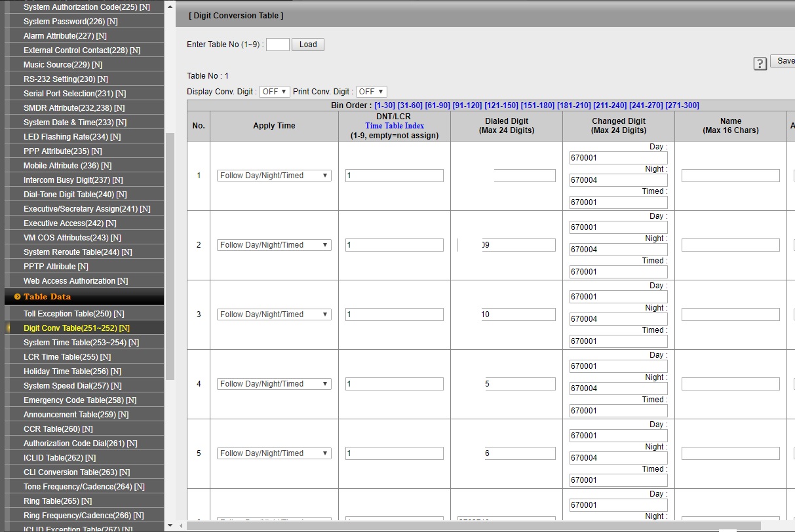Jump to bin order range 271-300
This screenshot has height=532, width=795.
coord(682,105)
